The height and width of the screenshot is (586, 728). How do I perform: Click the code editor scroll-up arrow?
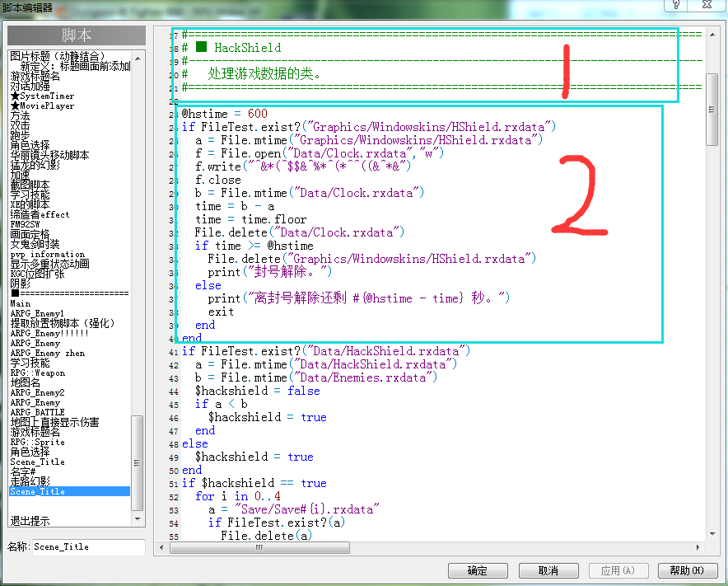pyautogui.click(x=712, y=35)
